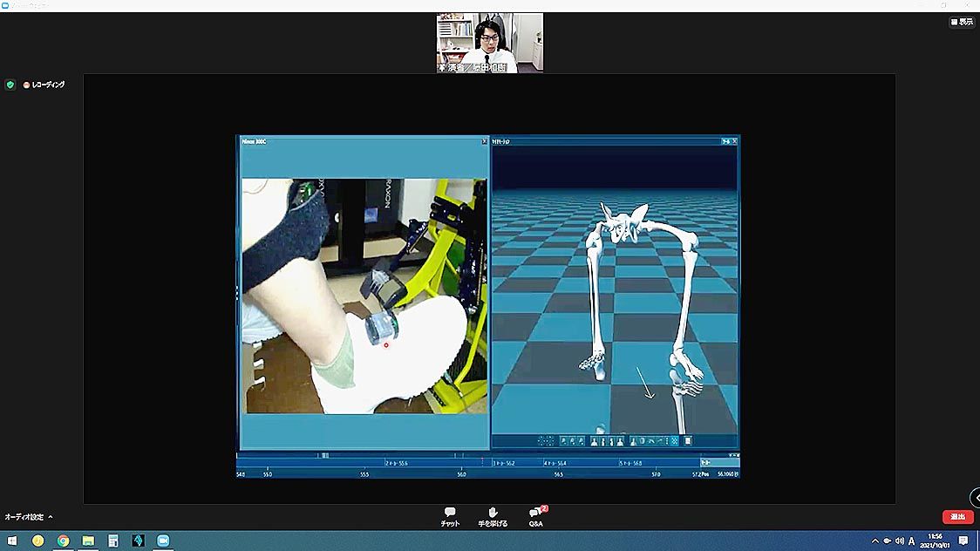Raise hand with 手を挙げる button

(492, 517)
